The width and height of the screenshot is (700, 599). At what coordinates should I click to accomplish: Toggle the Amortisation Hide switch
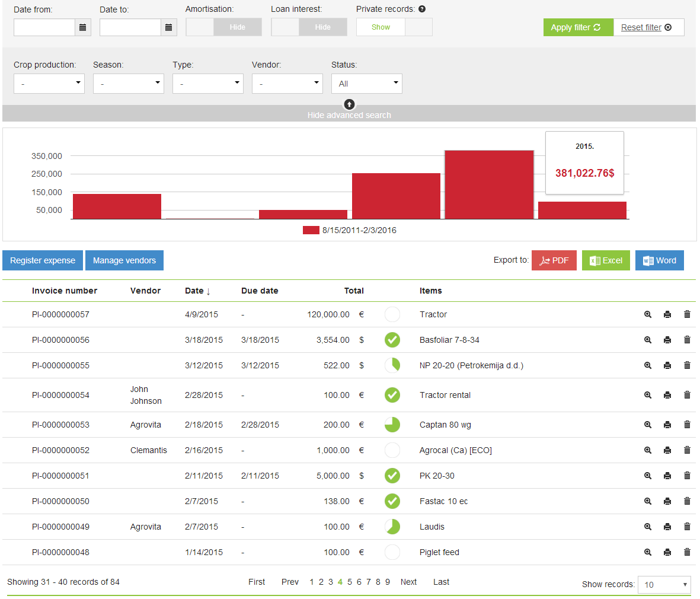224,27
